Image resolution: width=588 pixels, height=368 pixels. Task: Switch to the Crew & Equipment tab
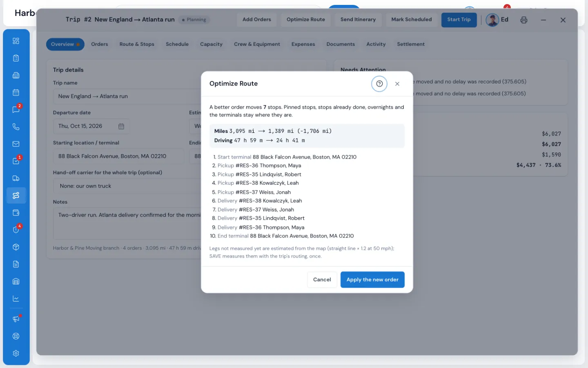tap(257, 44)
